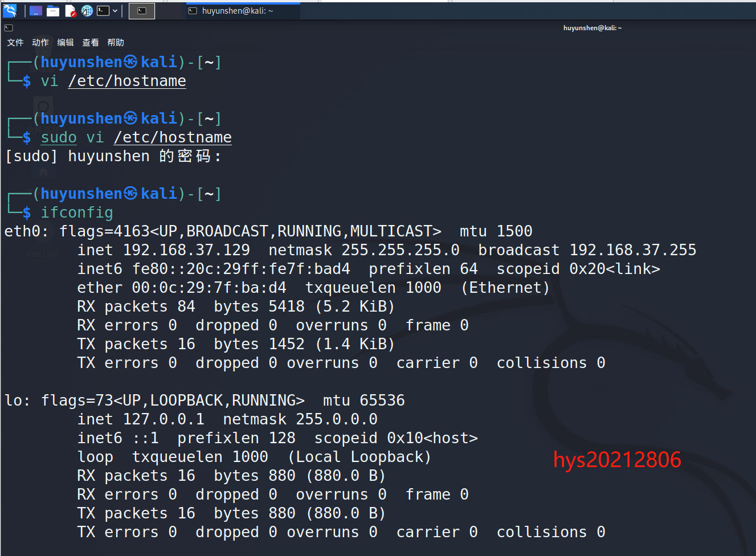Click the inet6 fe80::20c:29ff:fe7f:bad4 address
Image resolution: width=756 pixels, height=556 pixels.
(x=241, y=269)
